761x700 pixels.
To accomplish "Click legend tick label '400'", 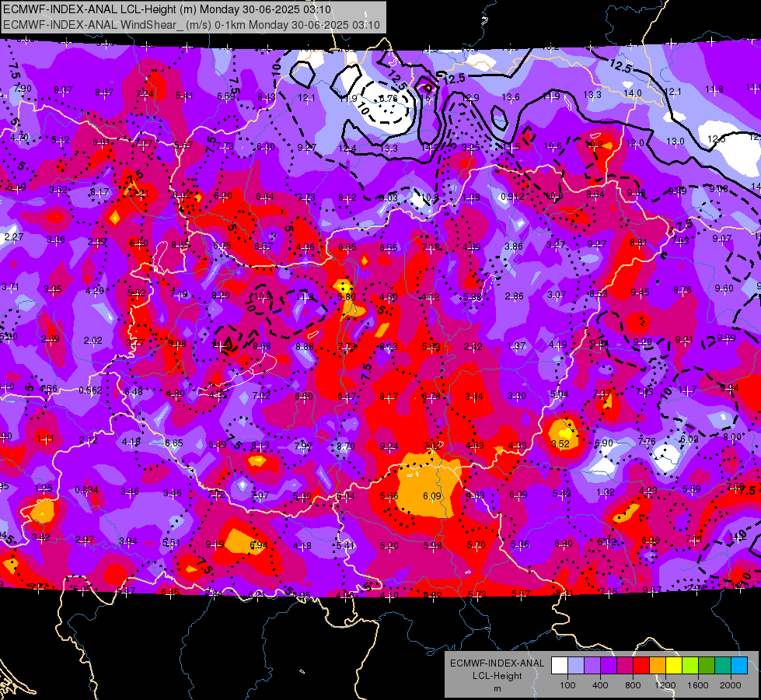I will point(600,685).
